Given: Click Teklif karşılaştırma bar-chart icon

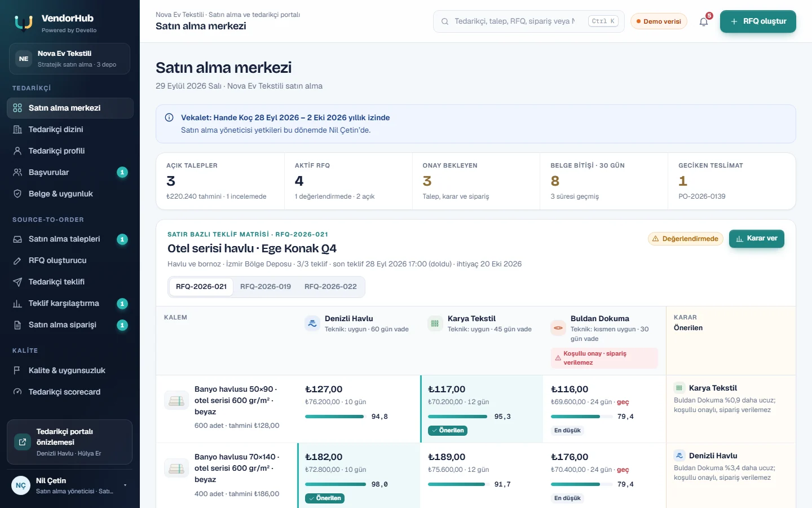Looking at the screenshot, I should coord(17,303).
